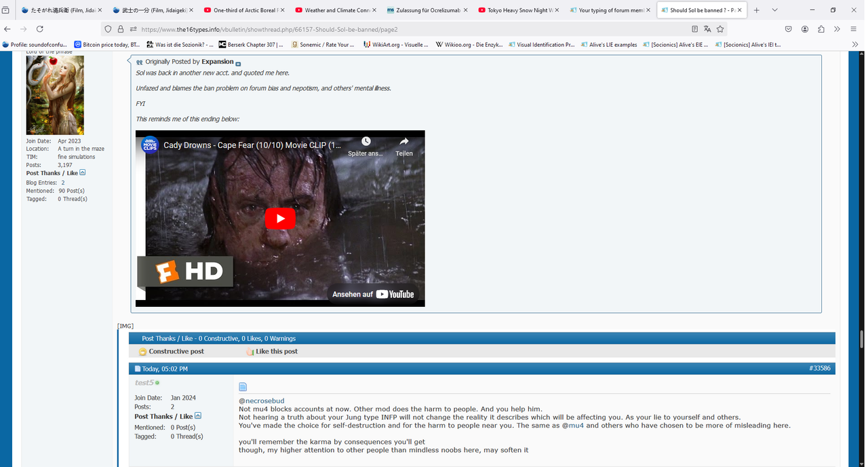Show more bookmarks overflow chevron

(x=854, y=44)
